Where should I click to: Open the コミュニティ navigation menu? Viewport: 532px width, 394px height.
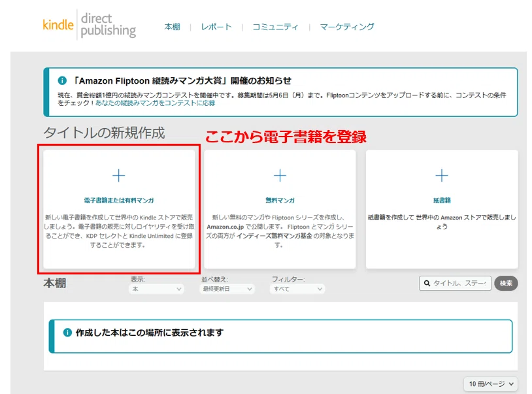point(276,27)
